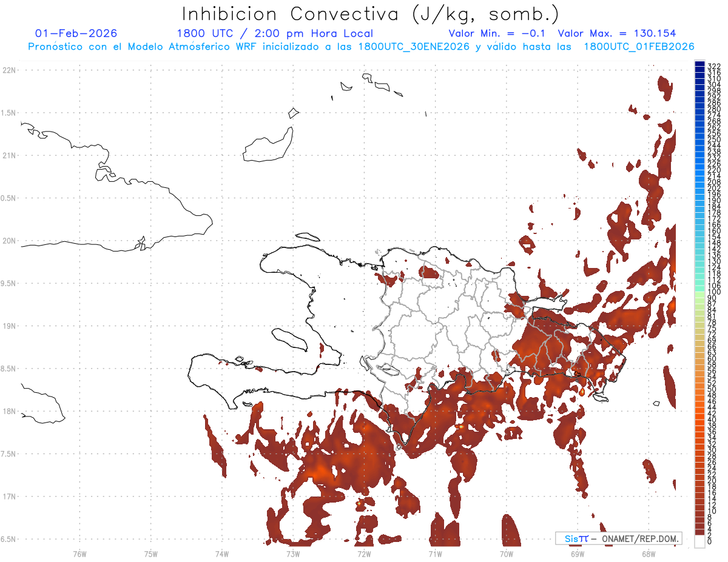Click "1800 UTC / 2:00 pm Hora Local"

pos(275,34)
